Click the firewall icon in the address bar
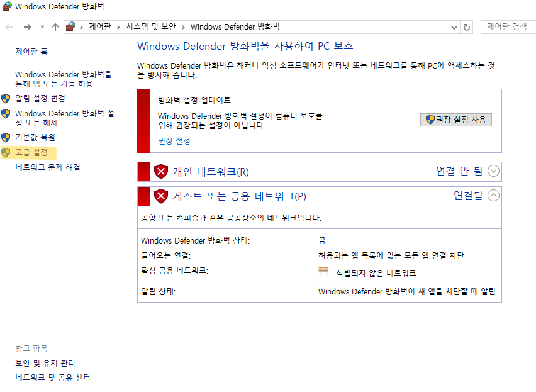This screenshot has width=536, height=392. click(x=70, y=26)
